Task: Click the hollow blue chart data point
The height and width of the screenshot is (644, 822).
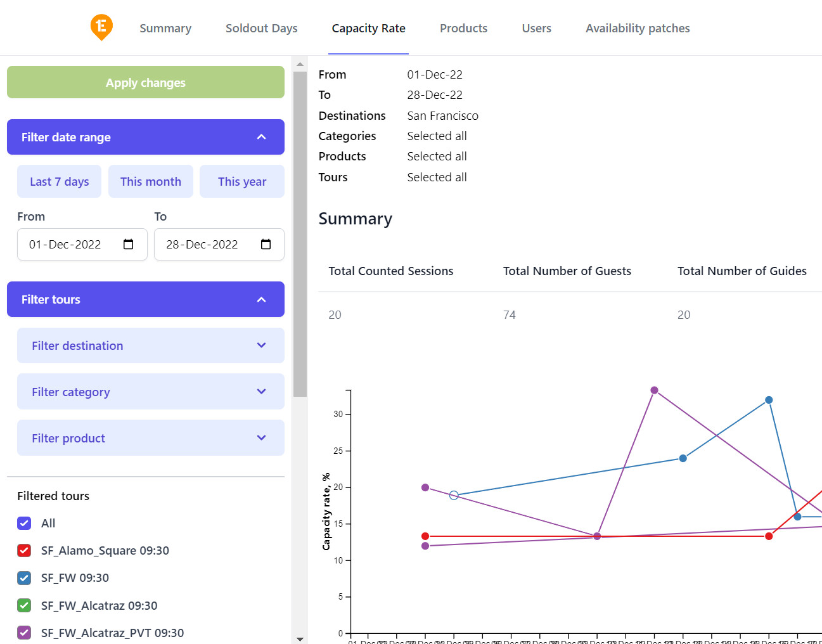Action: 454,495
